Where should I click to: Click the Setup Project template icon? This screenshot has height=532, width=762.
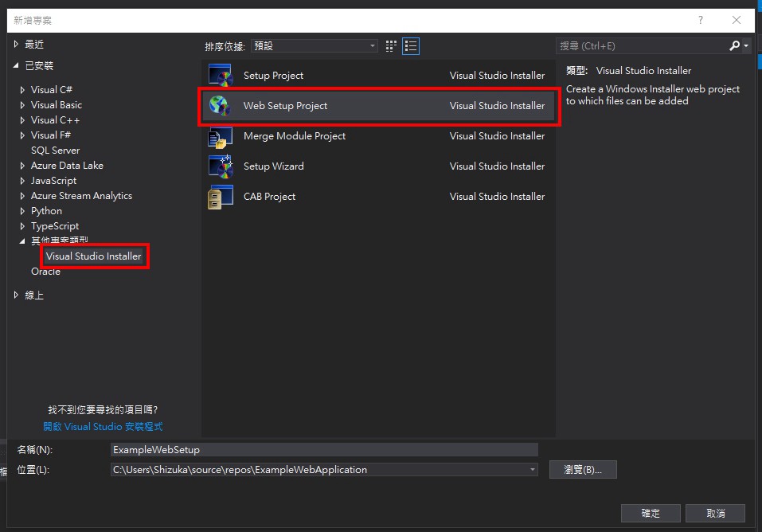pos(221,75)
